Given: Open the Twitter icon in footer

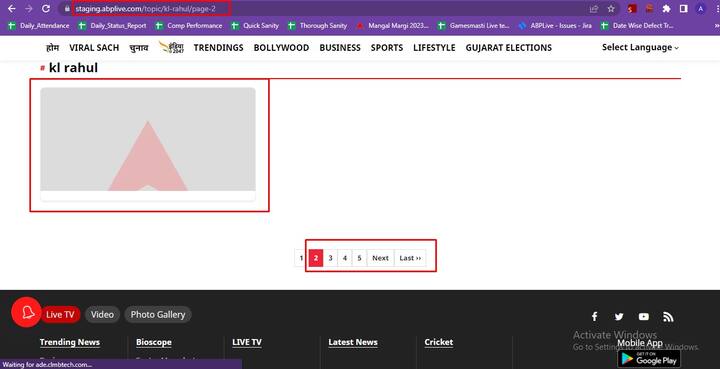Looking at the screenshot, I should [619, 317].
